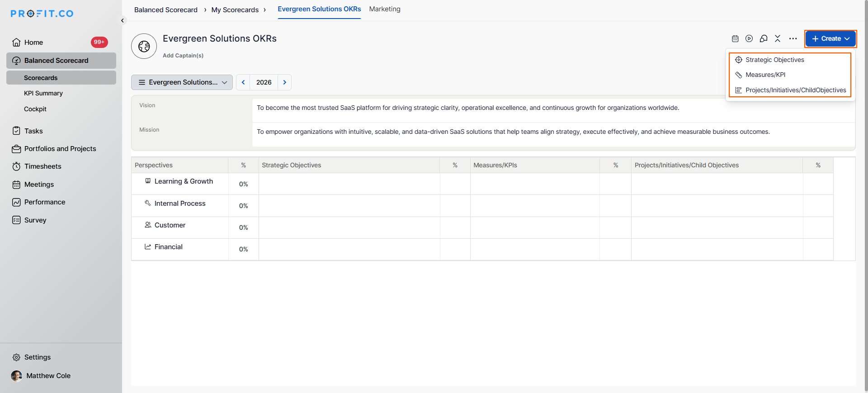Click the calendar icon in the header toolbar
Screen dimensions: 868x393
point(735,39)
